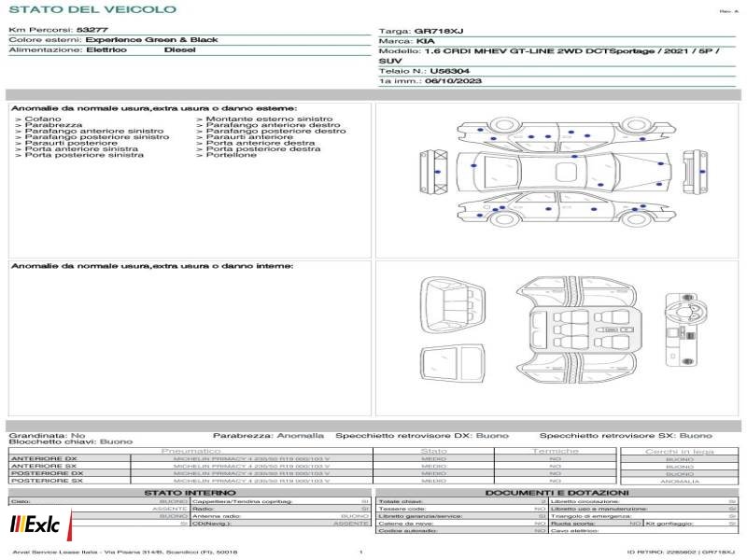This screenshot has width=747, height=560.
Task: Click the car top-view exterior diagram
Action: coord(564,172)
